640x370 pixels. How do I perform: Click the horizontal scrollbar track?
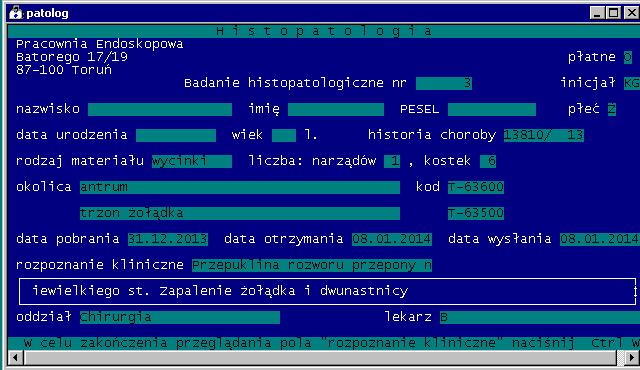[x=320, y=358]
